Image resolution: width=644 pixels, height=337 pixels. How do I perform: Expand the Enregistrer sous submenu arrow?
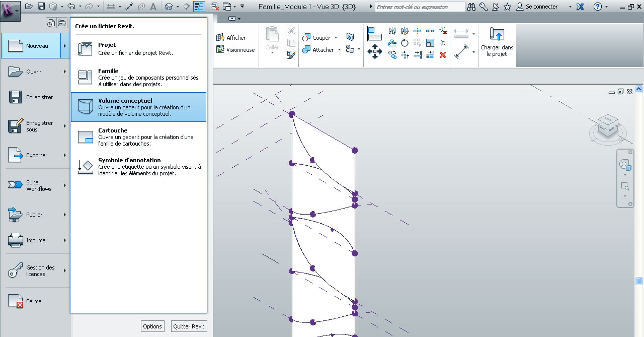65,126
